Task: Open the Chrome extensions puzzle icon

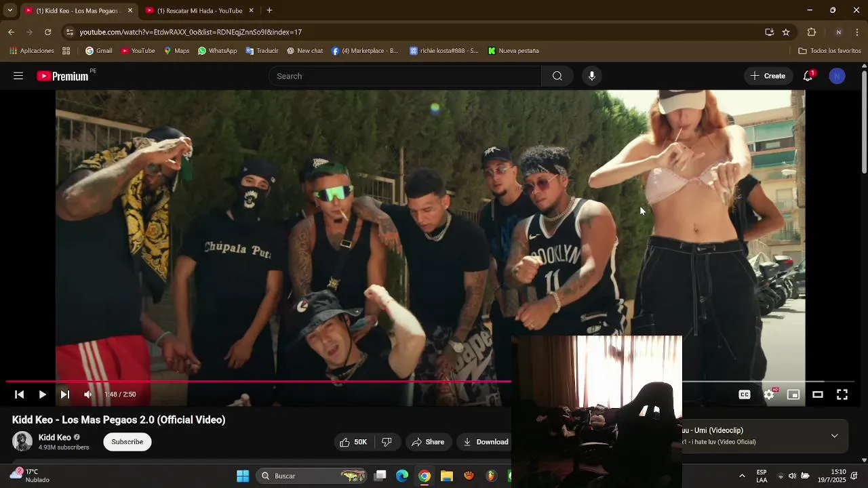Action: 812,32
